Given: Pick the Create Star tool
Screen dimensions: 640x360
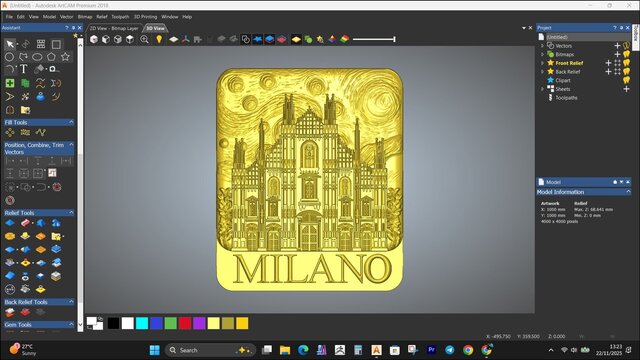Looking at the screenshot, I should [65, 57].
